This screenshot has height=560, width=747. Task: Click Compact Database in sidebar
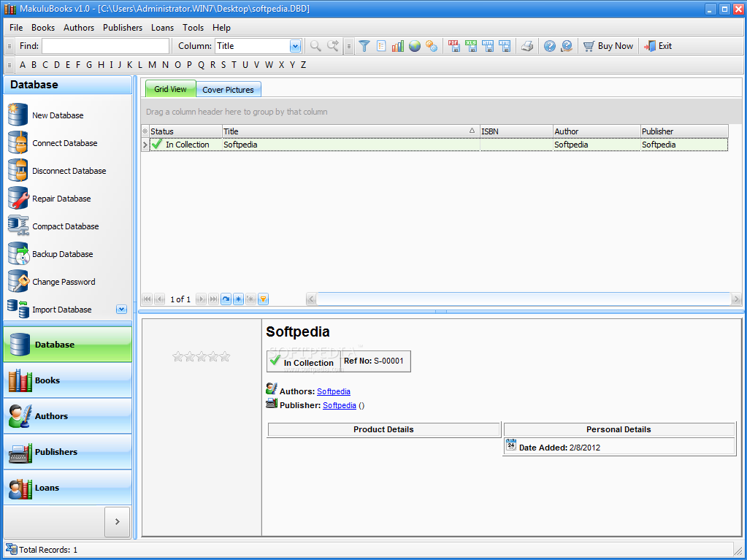point(53,226)
